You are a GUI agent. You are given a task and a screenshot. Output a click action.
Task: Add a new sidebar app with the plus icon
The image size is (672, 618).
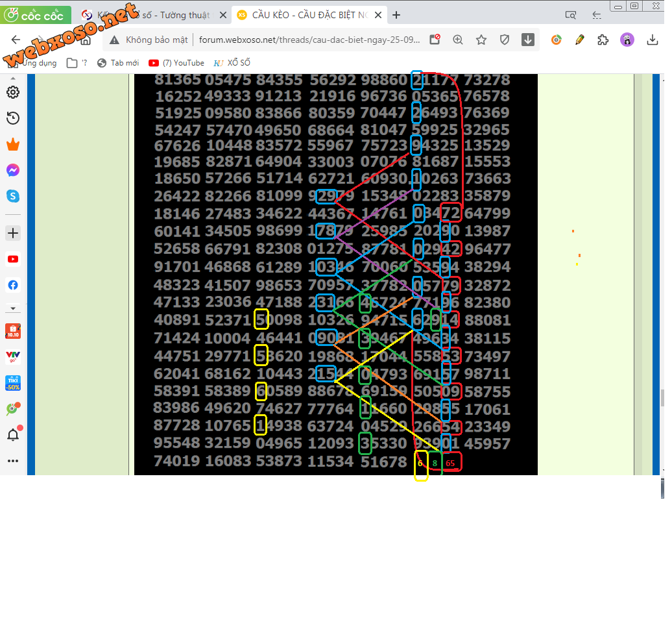pos(13,233)
